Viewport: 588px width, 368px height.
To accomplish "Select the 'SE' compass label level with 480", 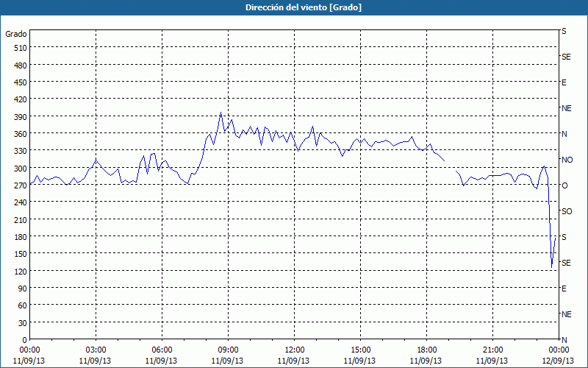I will [x=566, y=57].
